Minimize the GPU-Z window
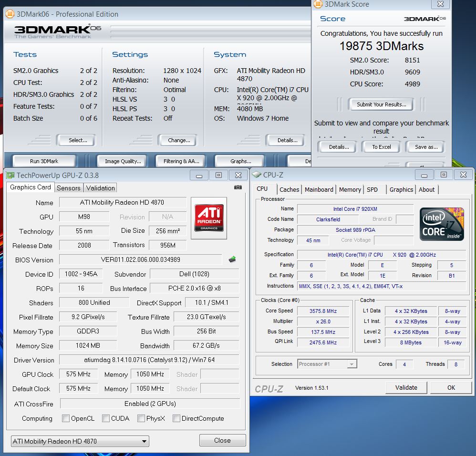 coord(199,175)
